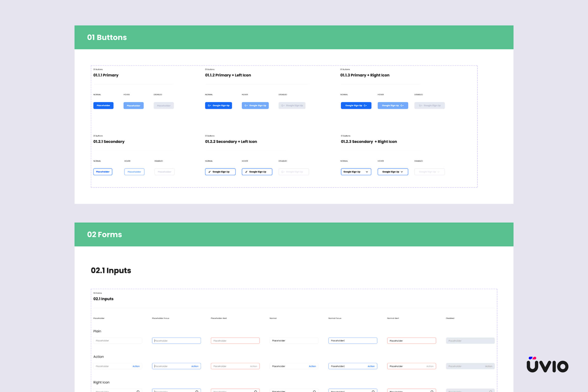This screenshot has height=392, width=588.
Task: Click Action link in Placeholder Focus action input
Action: pyautogui.click(x=195, y=366)
